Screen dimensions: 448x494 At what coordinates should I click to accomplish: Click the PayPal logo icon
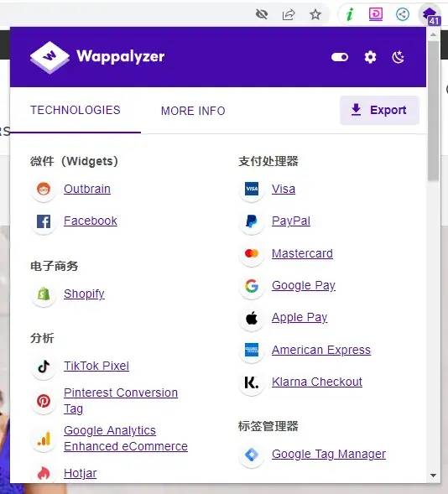click(x=252, y=221)
